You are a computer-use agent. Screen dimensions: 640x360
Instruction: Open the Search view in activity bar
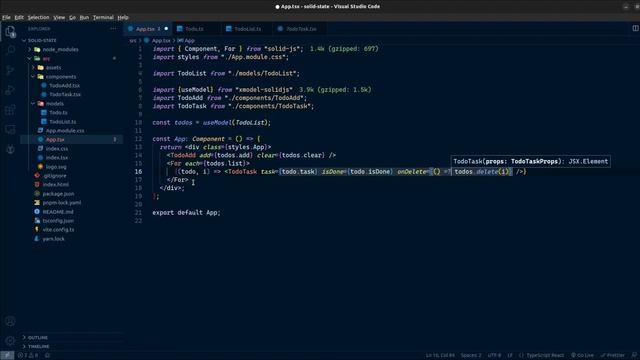click(x=10, y=51)
